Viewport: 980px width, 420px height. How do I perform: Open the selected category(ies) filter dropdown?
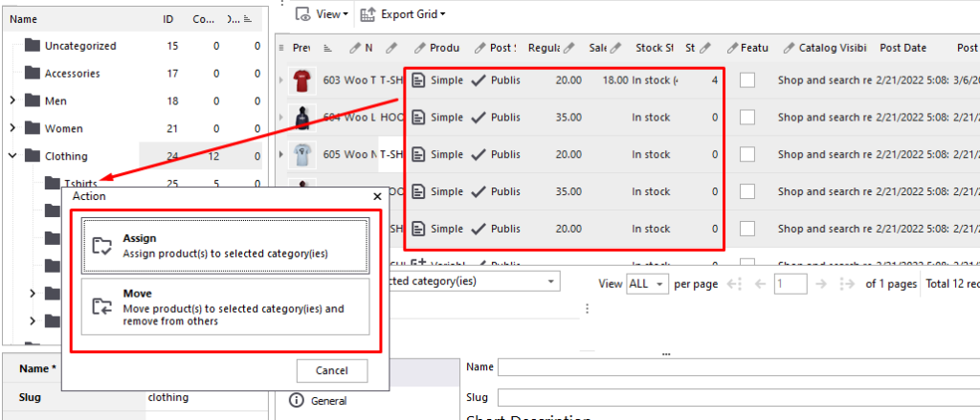550,282
